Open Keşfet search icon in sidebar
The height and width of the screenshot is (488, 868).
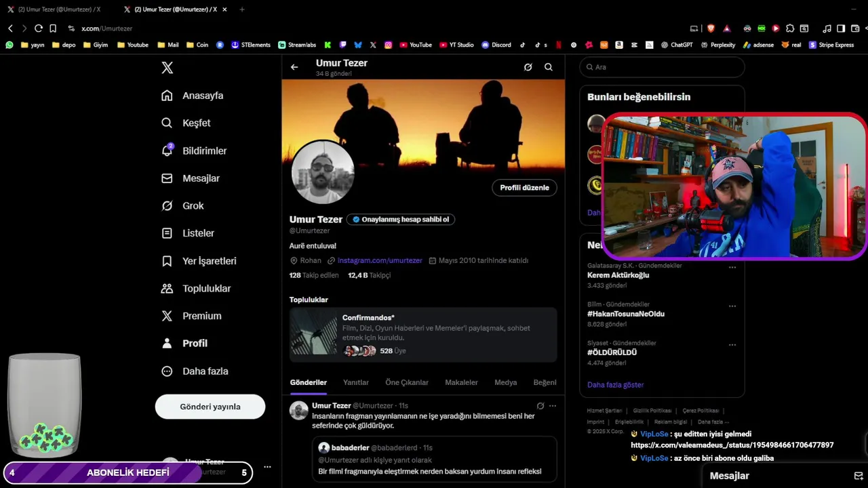coord(167,123)
